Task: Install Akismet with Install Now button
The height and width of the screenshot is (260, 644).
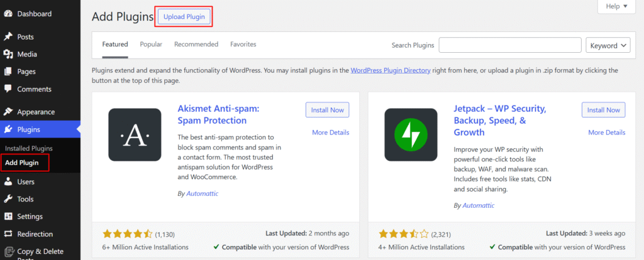Action: coord(327,110)
